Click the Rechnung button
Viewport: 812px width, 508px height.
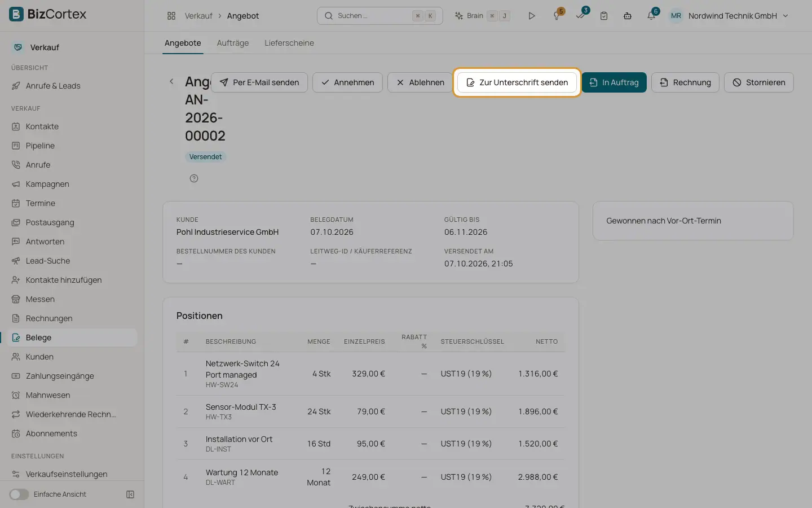click(x=685, y=82)
